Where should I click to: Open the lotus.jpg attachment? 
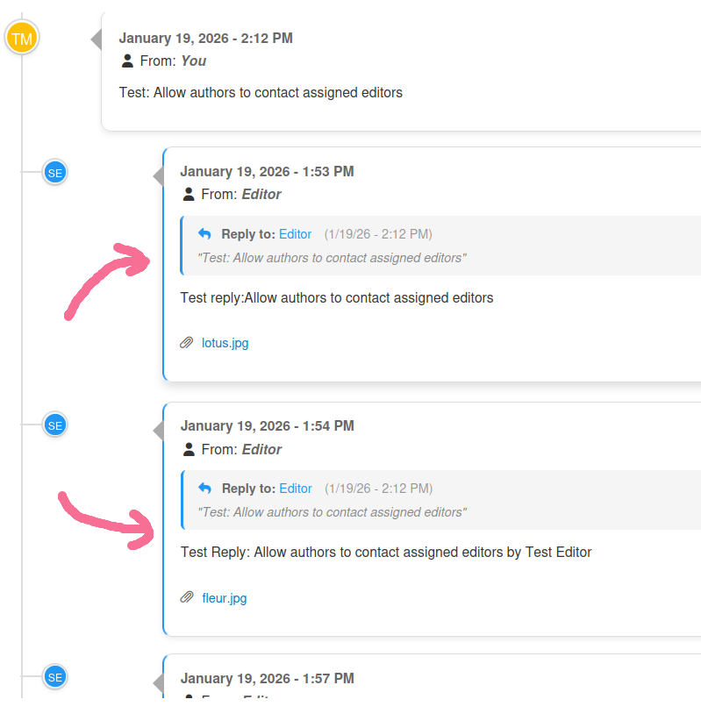click(x=225, y=343)
